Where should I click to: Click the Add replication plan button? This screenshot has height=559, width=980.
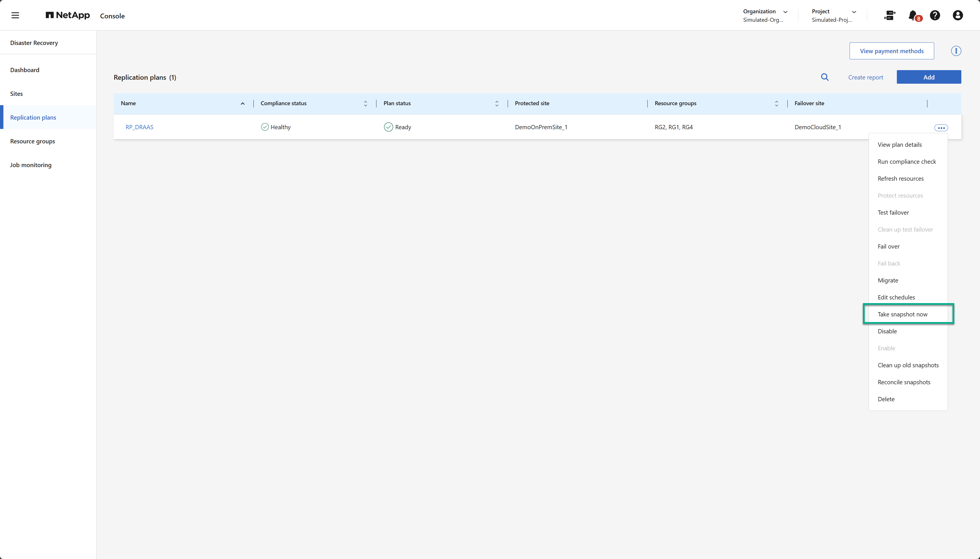(x=929, y=77)
